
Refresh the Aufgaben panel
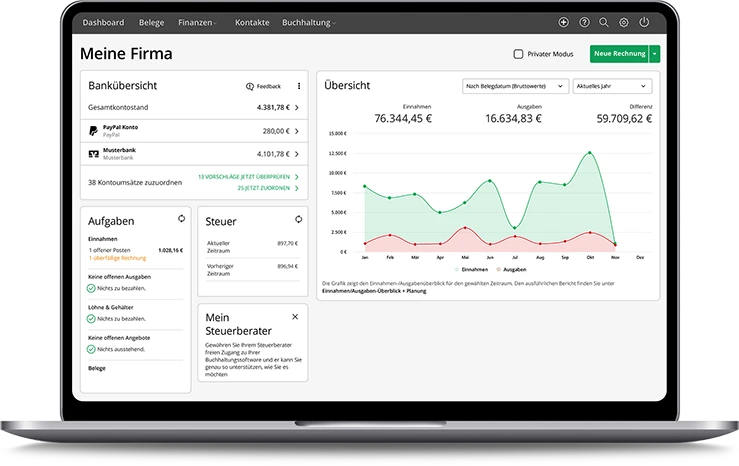(181, 218)
